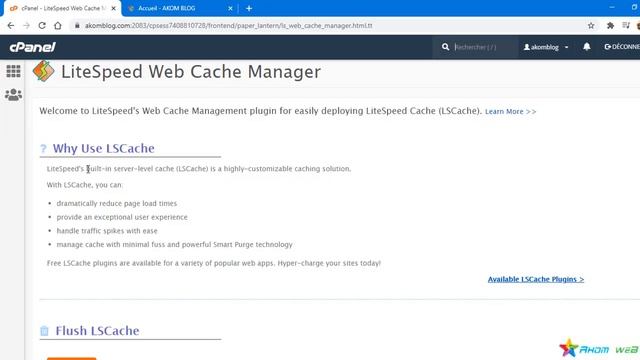Click the Flush LSCache heading

(97, 331)
